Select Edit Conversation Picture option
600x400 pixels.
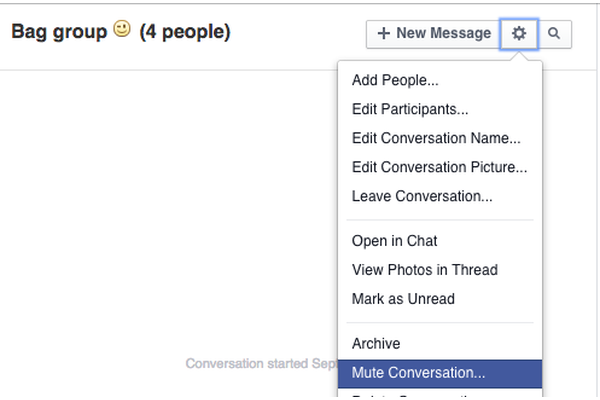[439, 168]
